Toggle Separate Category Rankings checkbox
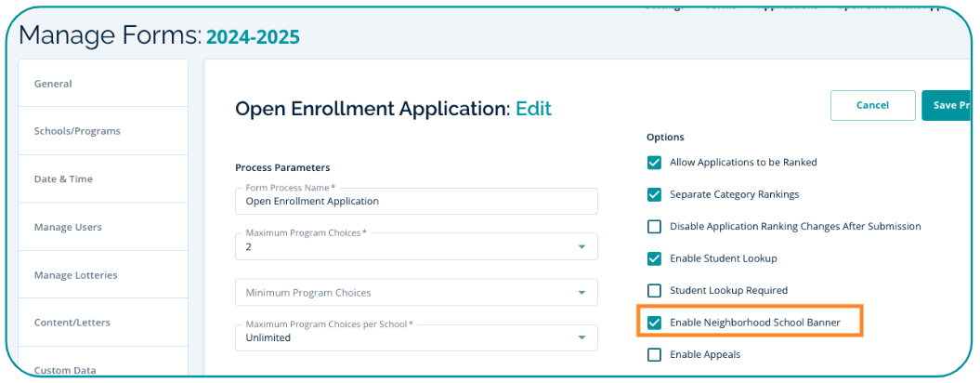 point(654,195)
